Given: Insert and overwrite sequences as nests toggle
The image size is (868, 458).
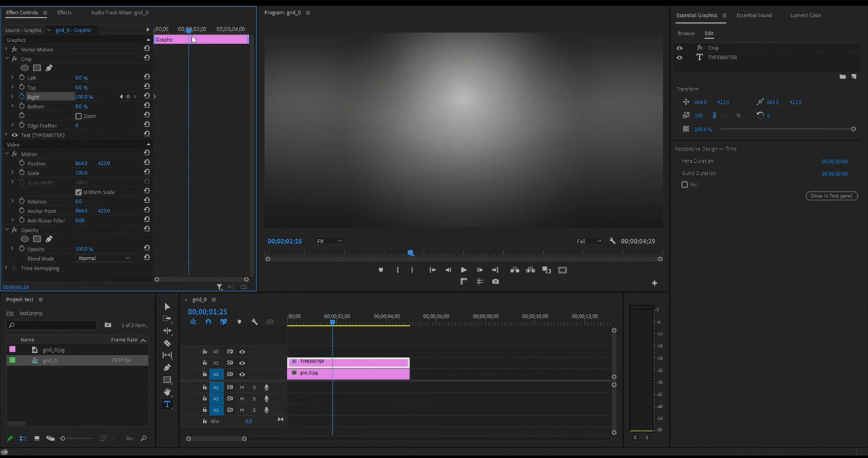Looking at the screenshot, I should click(193, 322).
